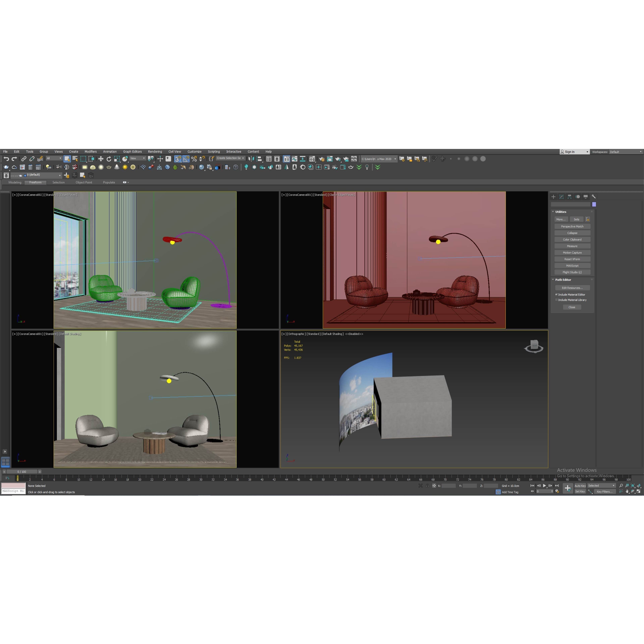The image size is (644, 644).
Task: Switch to the Object Paint ribbon tab
Action: coord(84,182)
